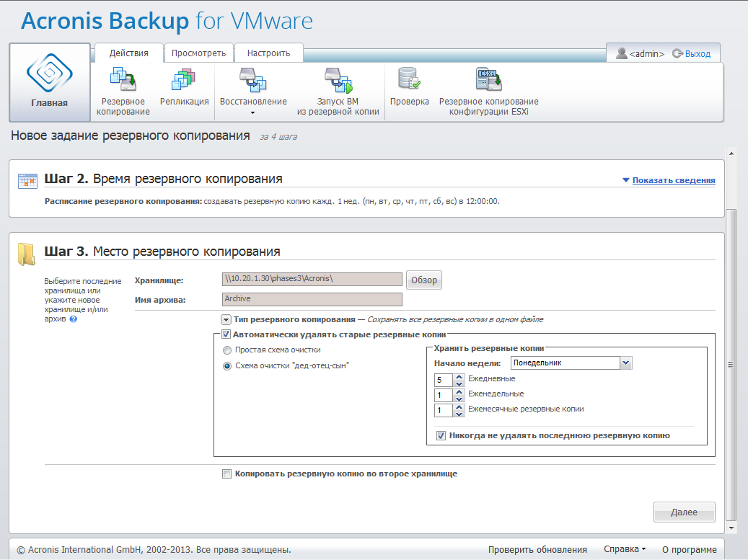Click the folder icon of Шаг 3
Viewport: 748px width, 560px height.
pos(26,254)
